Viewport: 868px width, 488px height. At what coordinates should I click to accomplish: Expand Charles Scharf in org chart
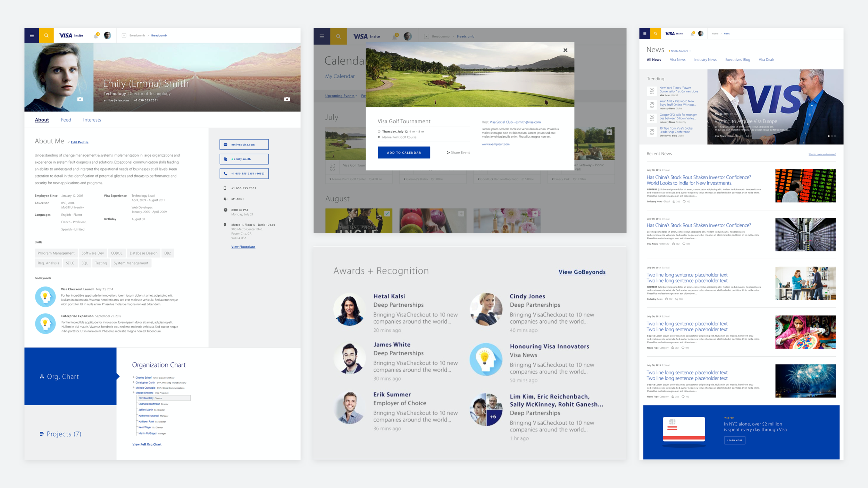point(133,377)
